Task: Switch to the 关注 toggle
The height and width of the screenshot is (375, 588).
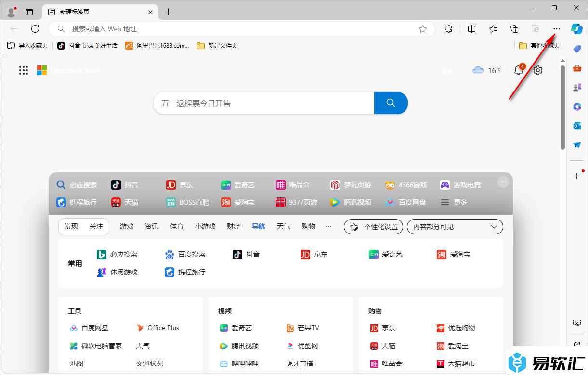Action: [96, 226]
